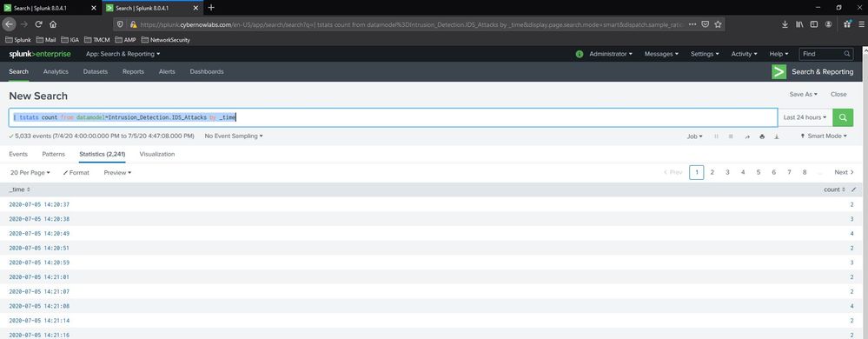Viewport: 868px width, 339px height.
Task: Open Firefox library icon
Action: (x=799, y=24)
